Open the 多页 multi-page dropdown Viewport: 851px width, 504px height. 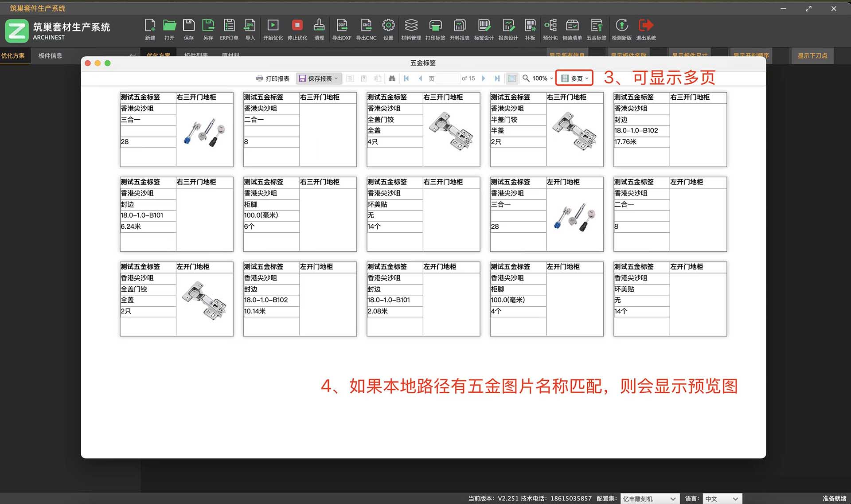coord(574,78)
